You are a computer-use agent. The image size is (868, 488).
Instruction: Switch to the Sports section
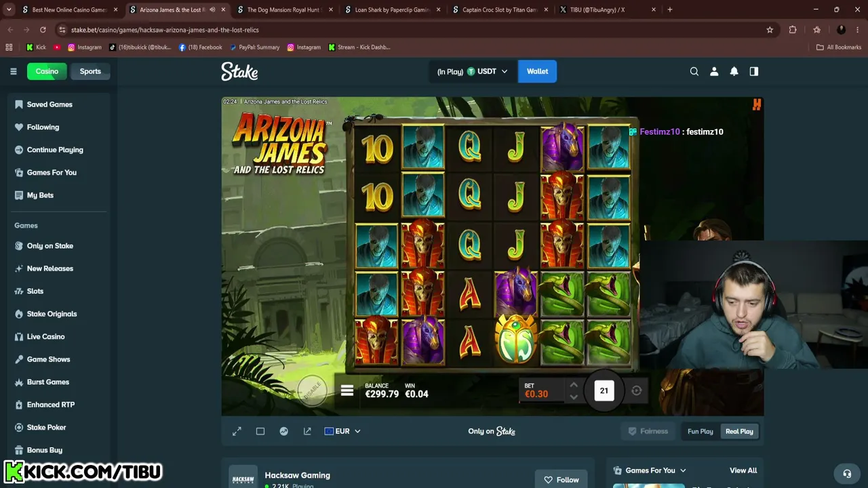[x=90, y=71]
